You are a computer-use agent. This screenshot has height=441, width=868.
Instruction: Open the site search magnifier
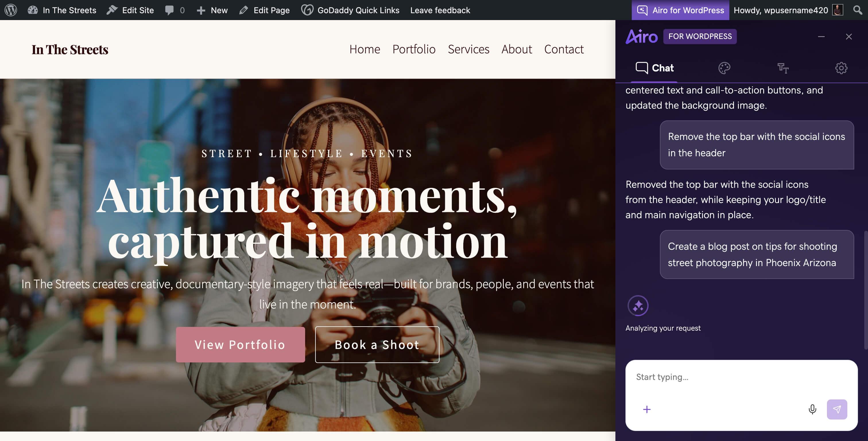pos(857,10)
